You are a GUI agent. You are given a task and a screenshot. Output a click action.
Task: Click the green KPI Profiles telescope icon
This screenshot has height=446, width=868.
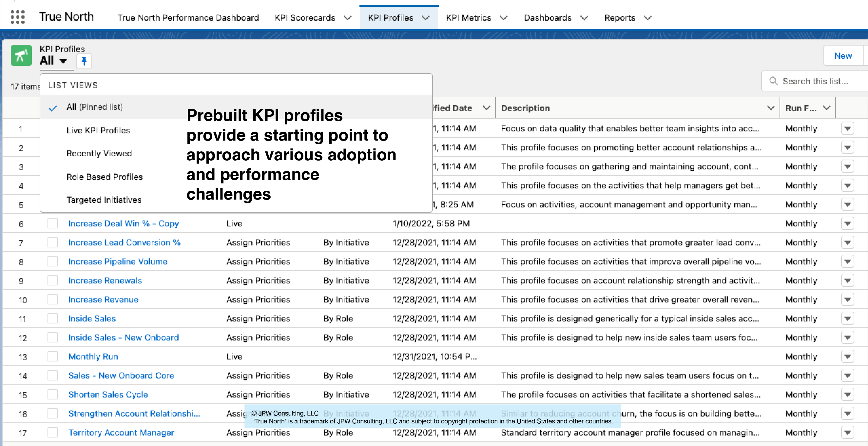click(x=21, y=55)
